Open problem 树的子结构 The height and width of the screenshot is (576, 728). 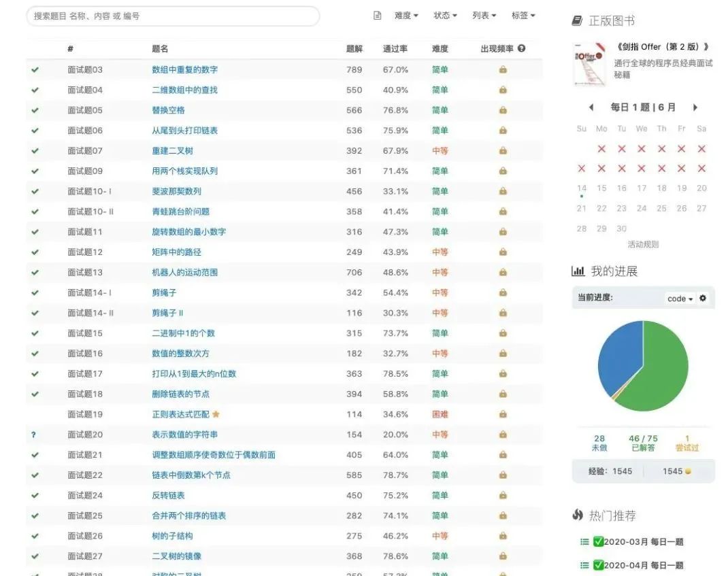click(172, 536)
